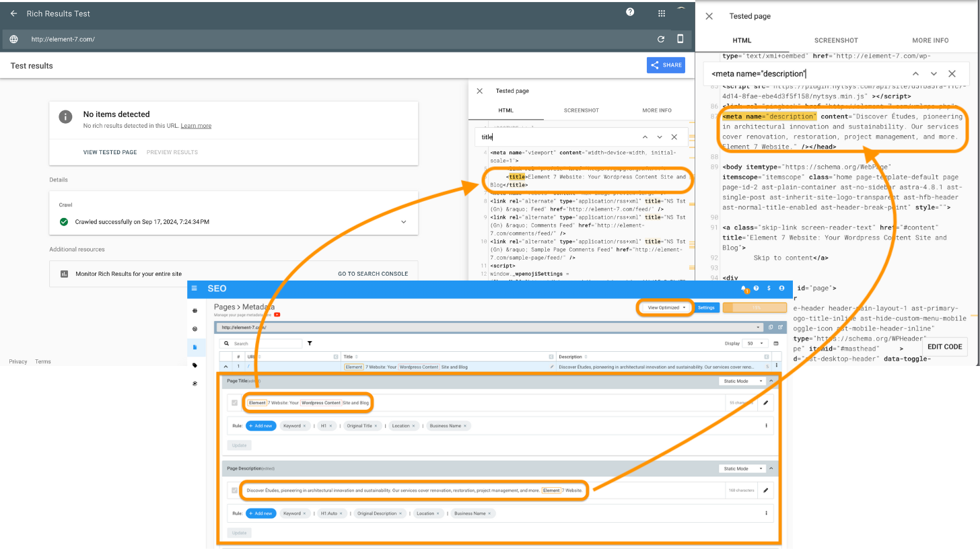
Task: Toggle the Page Description checkbox
Action: (x=234, y=490)
